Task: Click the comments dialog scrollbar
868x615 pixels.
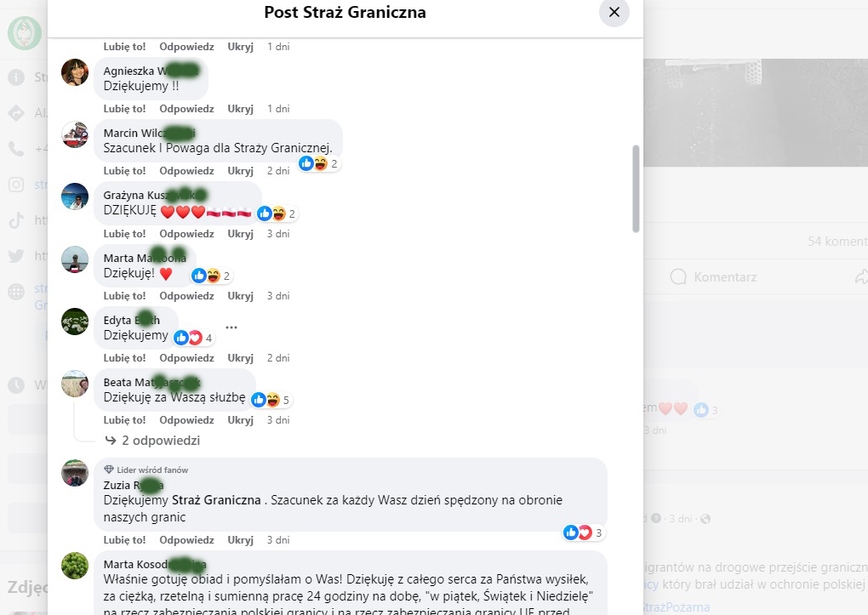Action: (636, 189)
